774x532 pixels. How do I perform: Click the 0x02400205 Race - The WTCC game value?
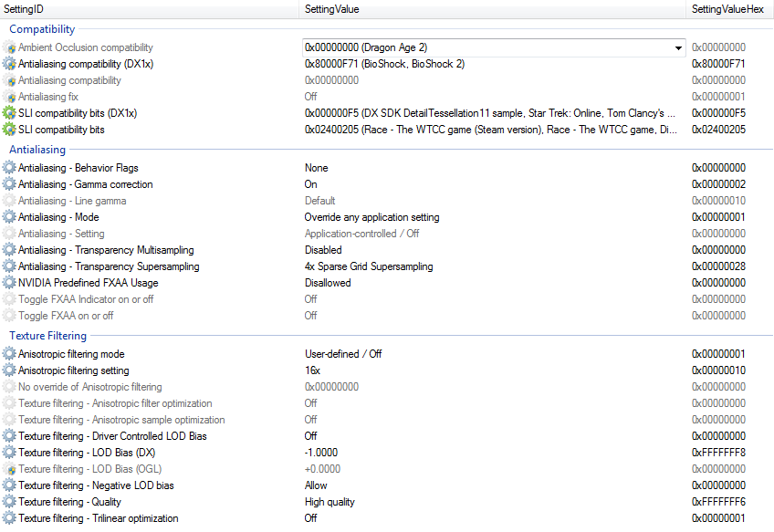pos(491,130)
